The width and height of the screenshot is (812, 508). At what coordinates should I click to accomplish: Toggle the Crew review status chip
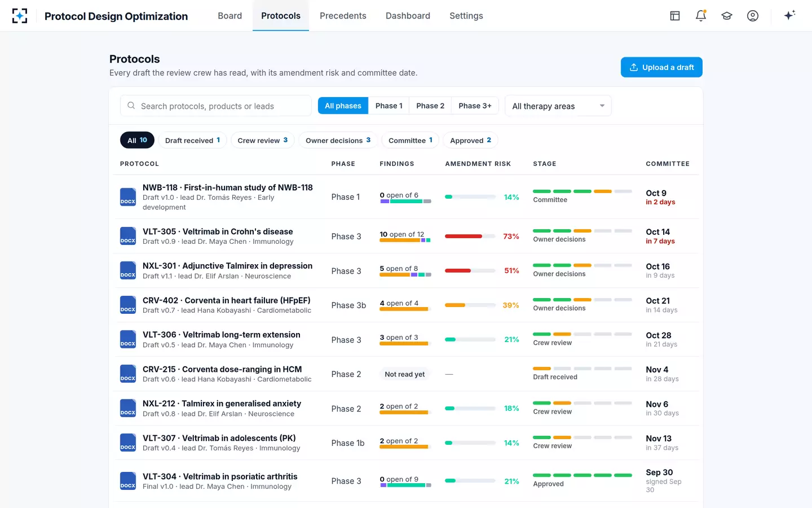tap(263, 140)
